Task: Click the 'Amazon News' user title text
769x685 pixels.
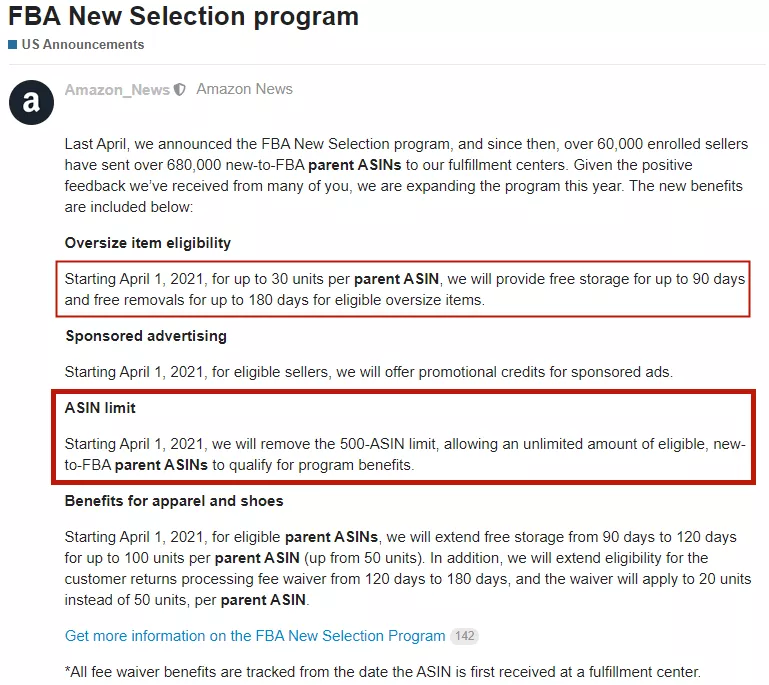Action: 244,89
